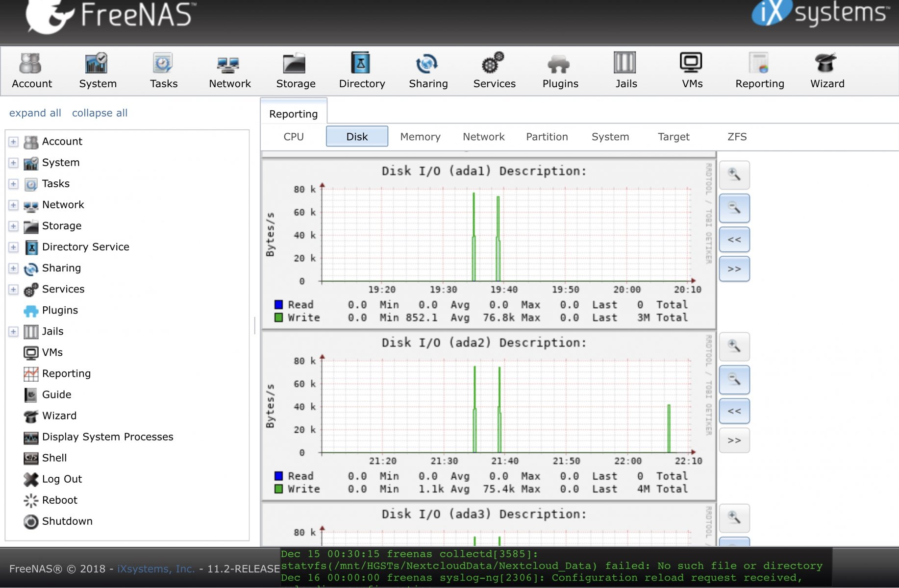Click Reboot in the sidebar
The image size is (899, 588).
[50, 500]
